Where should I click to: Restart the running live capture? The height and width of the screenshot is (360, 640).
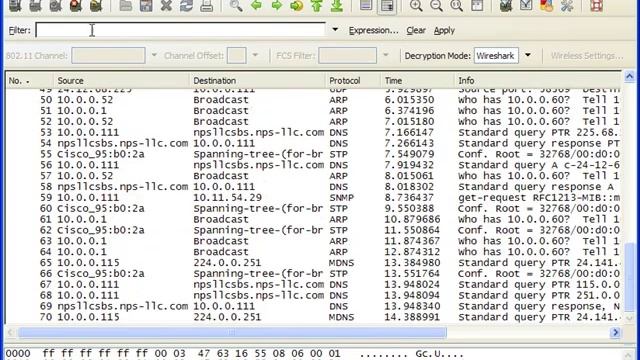pyautogui.click(x=96, y=5)
